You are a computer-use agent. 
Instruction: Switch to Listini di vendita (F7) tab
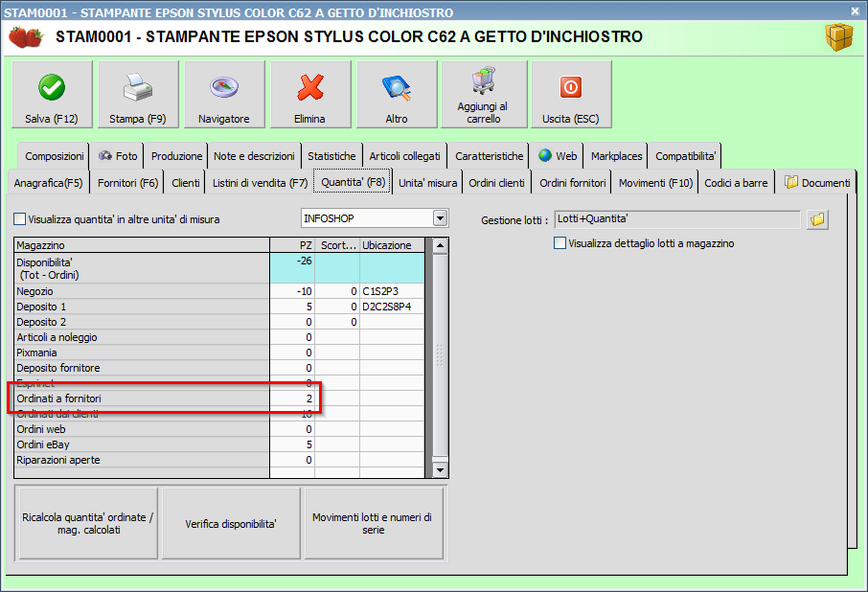(x=260, y=183)
